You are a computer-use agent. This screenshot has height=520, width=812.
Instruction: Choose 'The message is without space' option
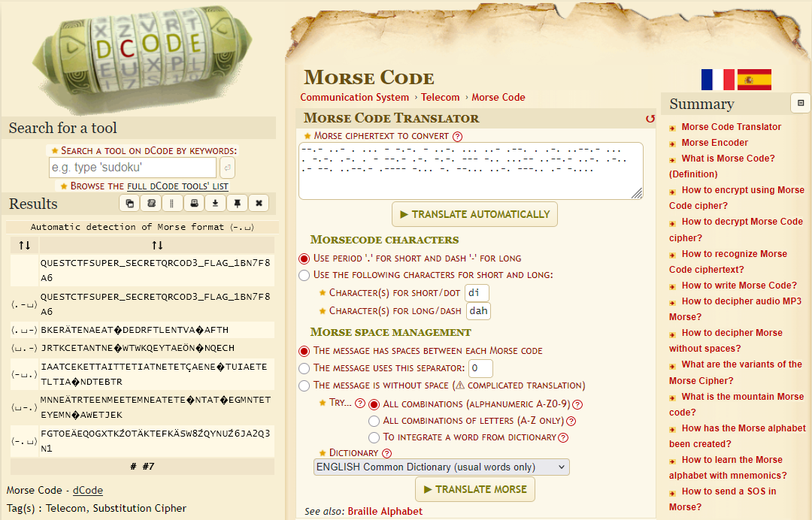point(304,385)
